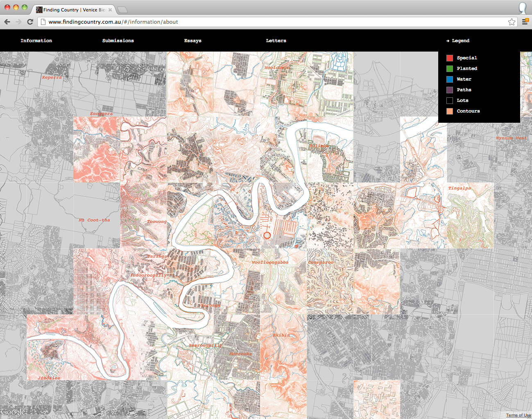The height and width of the screenshot is (419, 532).
Task: Click the Google logo on the map
Action: (13, 412)
